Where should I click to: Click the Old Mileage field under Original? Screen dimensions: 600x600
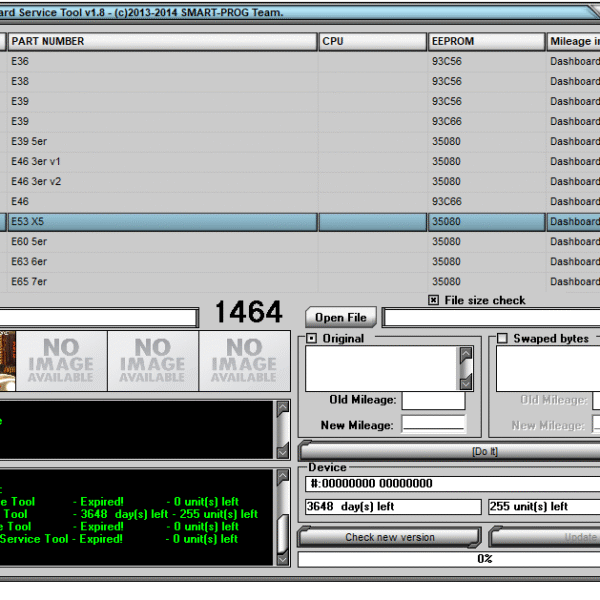pos(433,400)
